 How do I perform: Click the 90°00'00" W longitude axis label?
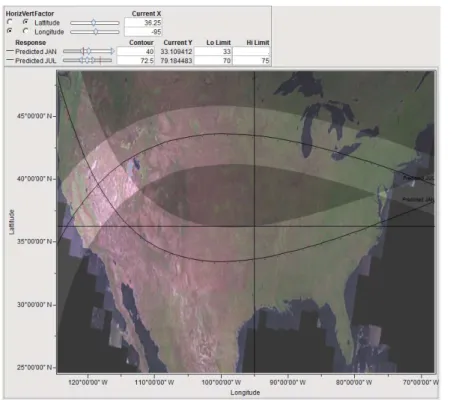[288, 382]
